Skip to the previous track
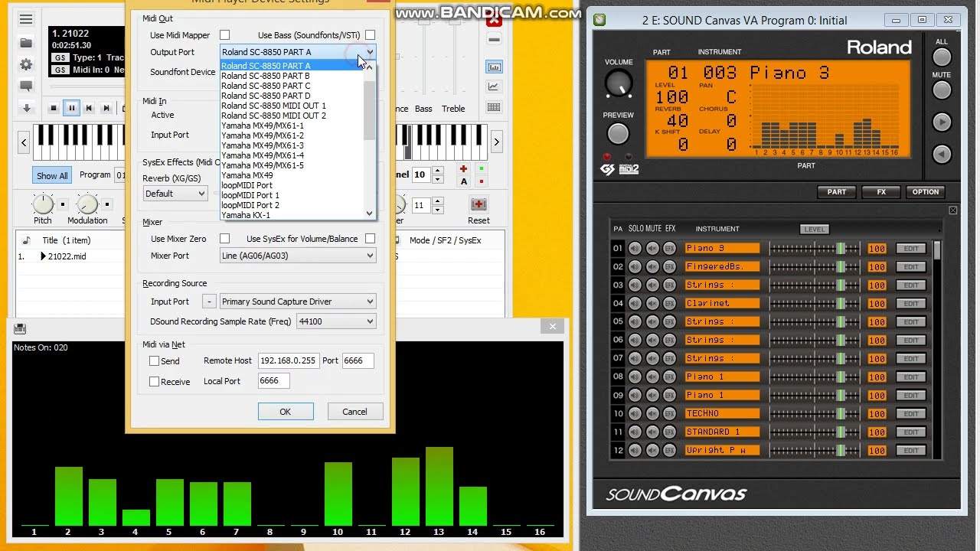This screenshot has width=980, height=551. click(89, 108)
